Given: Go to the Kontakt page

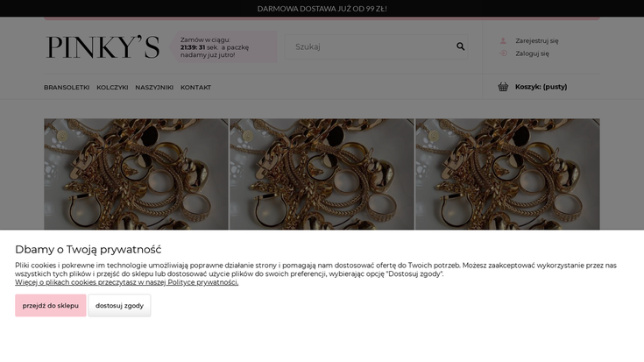Looking at the screenshot, I should click(195, 88).
